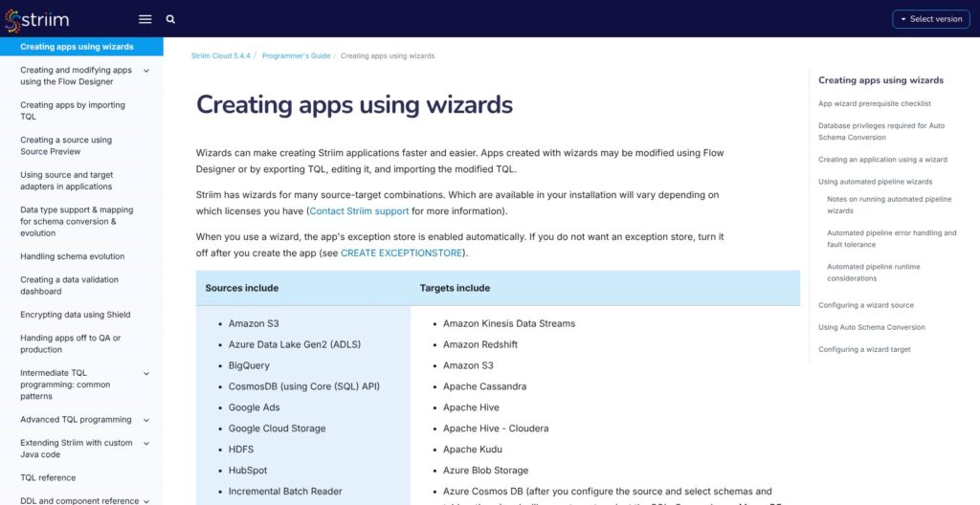Open Handling schema evolution page
980x505 pixels.
73,256
